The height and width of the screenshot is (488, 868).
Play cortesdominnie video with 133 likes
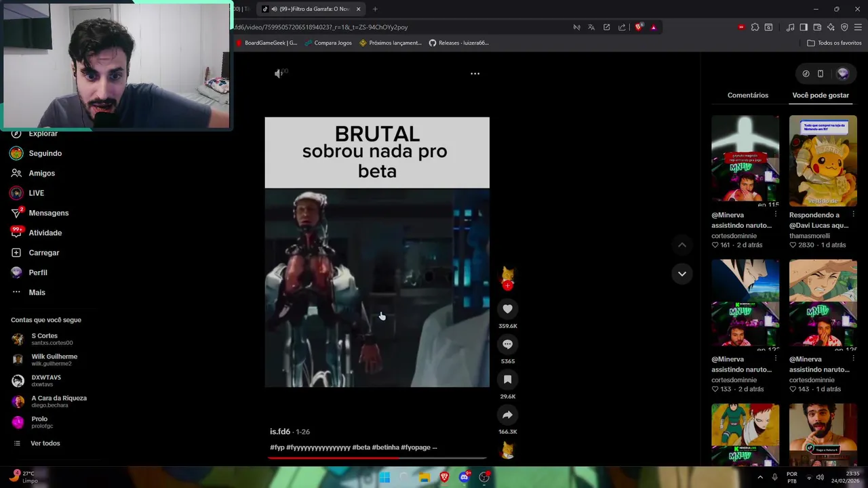pyautogui.click(x=745, y=304)
